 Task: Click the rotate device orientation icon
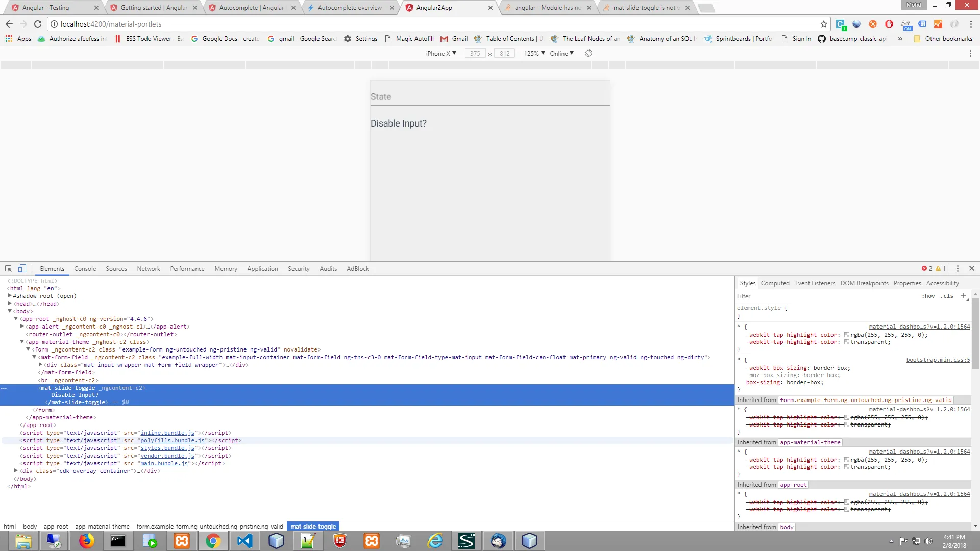589,53
